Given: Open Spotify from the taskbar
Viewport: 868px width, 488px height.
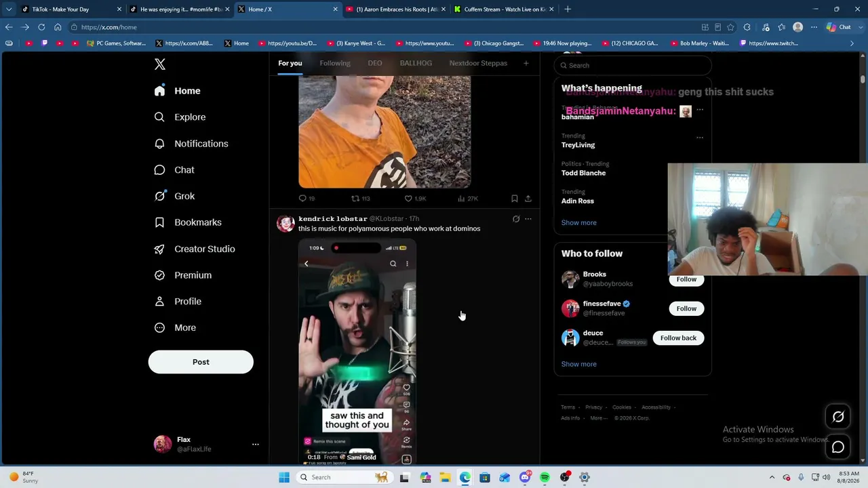Looking at the screenshot, I should 545,478.
